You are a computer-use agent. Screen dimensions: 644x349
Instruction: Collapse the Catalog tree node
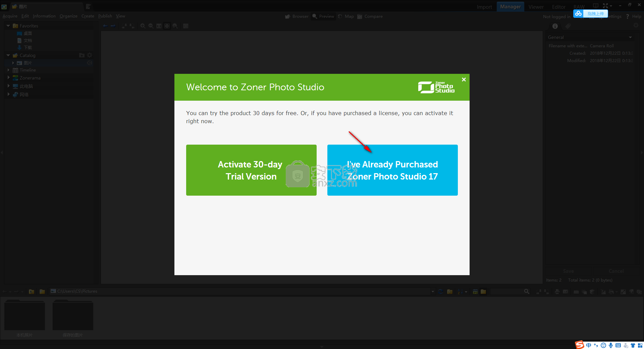8,55
